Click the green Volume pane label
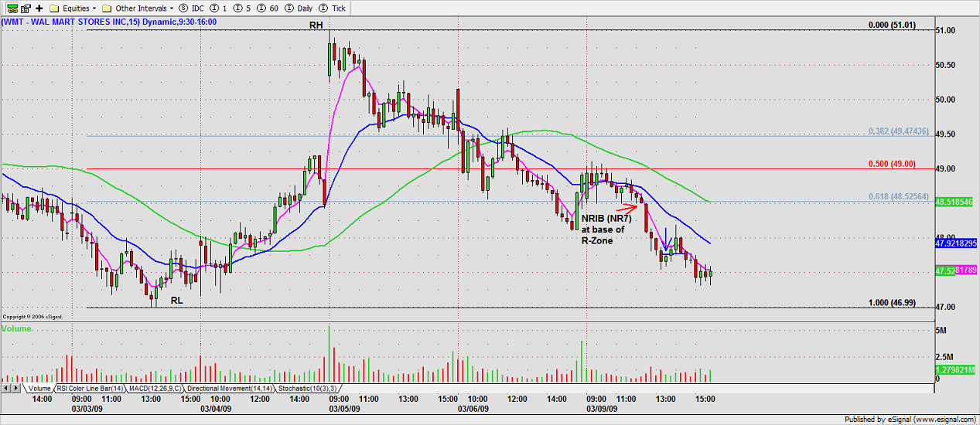980x425 pixels. point(15,329)
